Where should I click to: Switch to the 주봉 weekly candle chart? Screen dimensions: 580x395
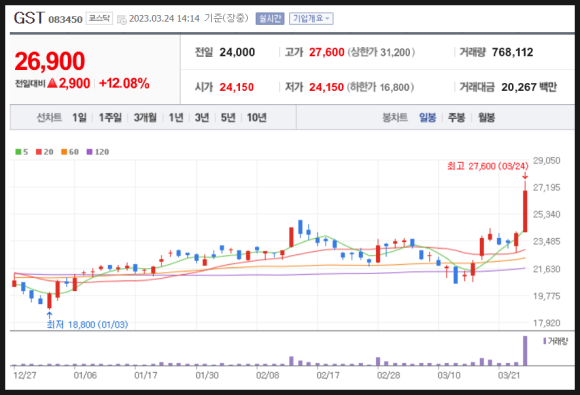click(x=456, y=118)
